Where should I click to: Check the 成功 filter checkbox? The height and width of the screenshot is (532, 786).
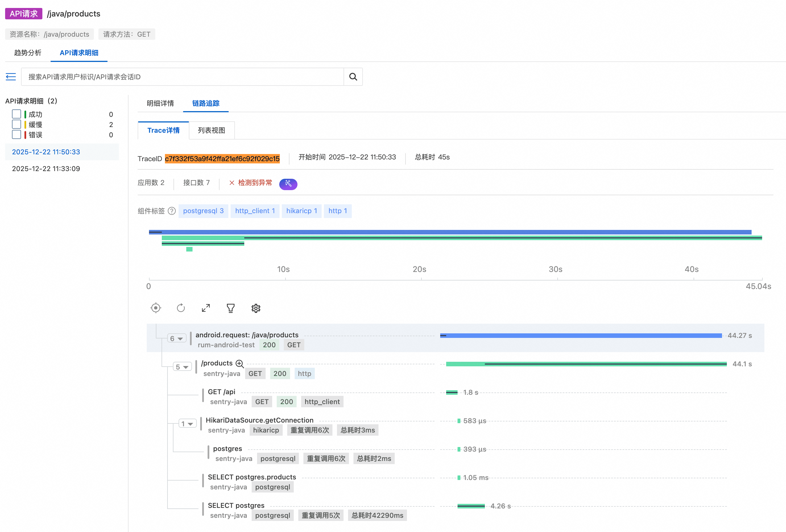(x=16, y=114)
